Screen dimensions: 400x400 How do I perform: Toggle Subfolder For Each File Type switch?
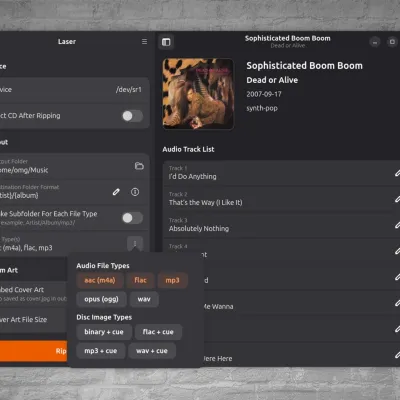[x=132, y=218]
